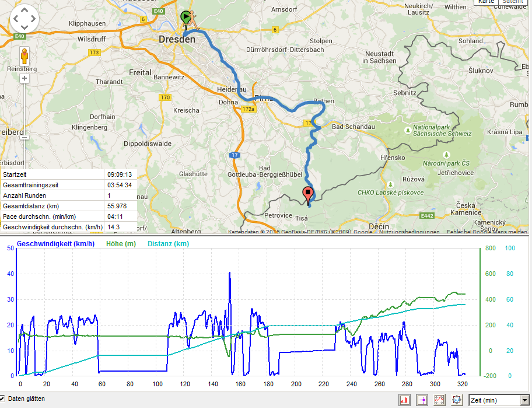Click the Dippoldiswalde town label
The width and height of the screenshot is (532, 409).
click(148, 144)
